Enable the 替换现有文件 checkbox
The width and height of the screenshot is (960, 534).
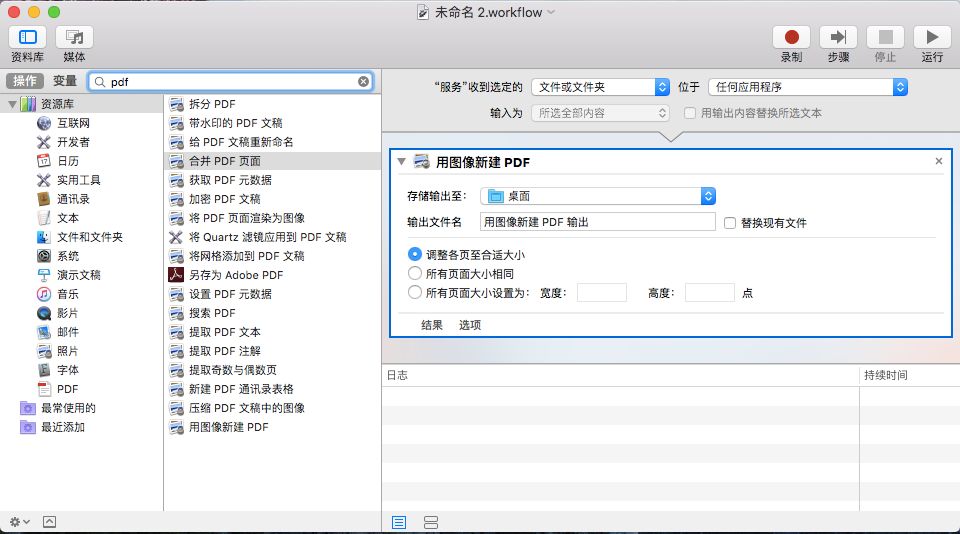click(730, 223)
